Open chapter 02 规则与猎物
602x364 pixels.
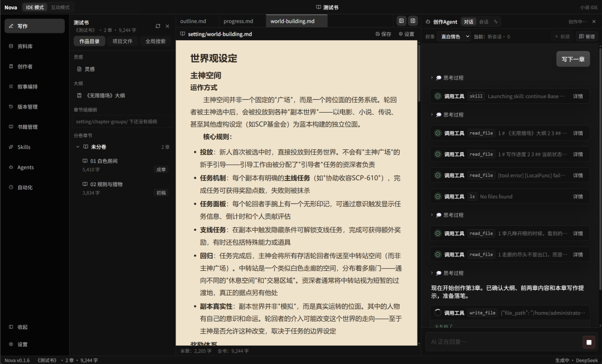coord(125,188)
